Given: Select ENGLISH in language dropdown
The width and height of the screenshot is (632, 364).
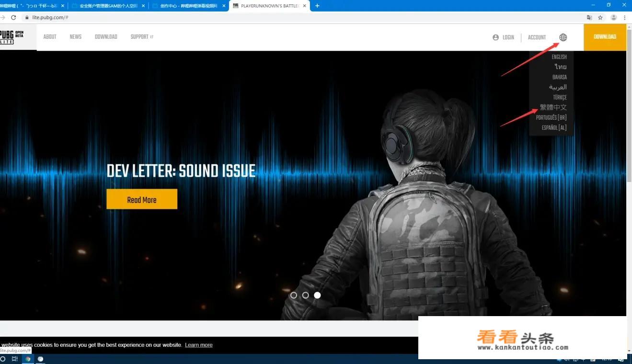Looking at the screenshot, I should pos(559,57).
